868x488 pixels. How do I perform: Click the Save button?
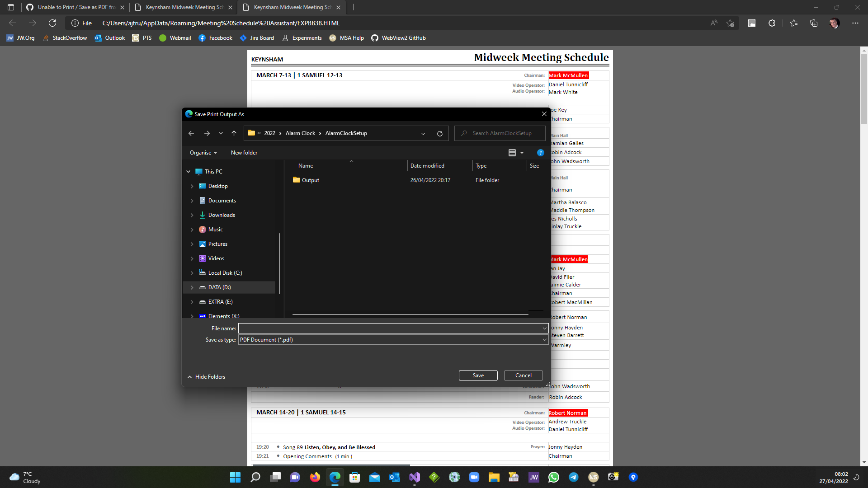point(478,375)
